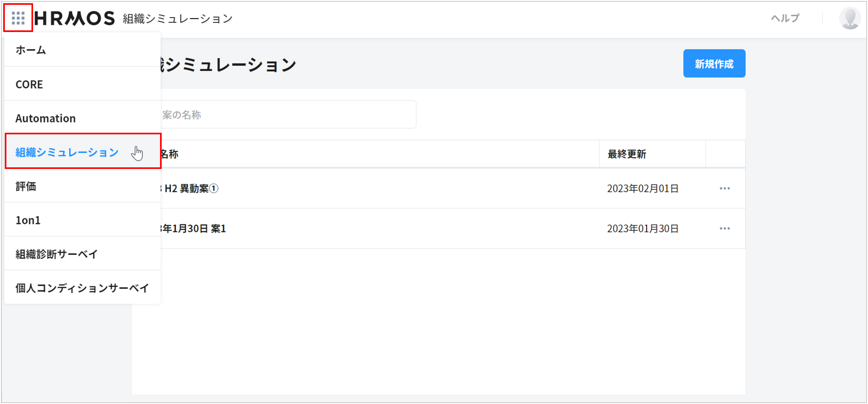Open Automation from the app menu

(x=45, y=118)
